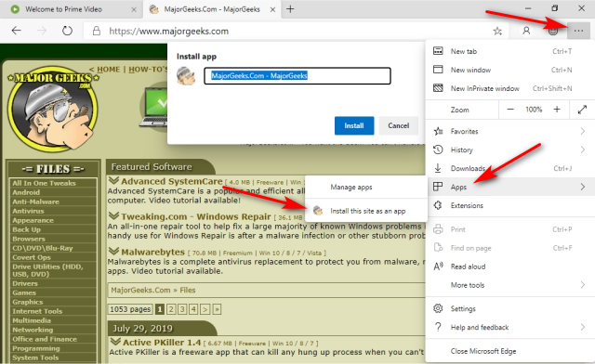595x364 pixels.
Task: Open the Antivirus category
Action: pos(28,211)
